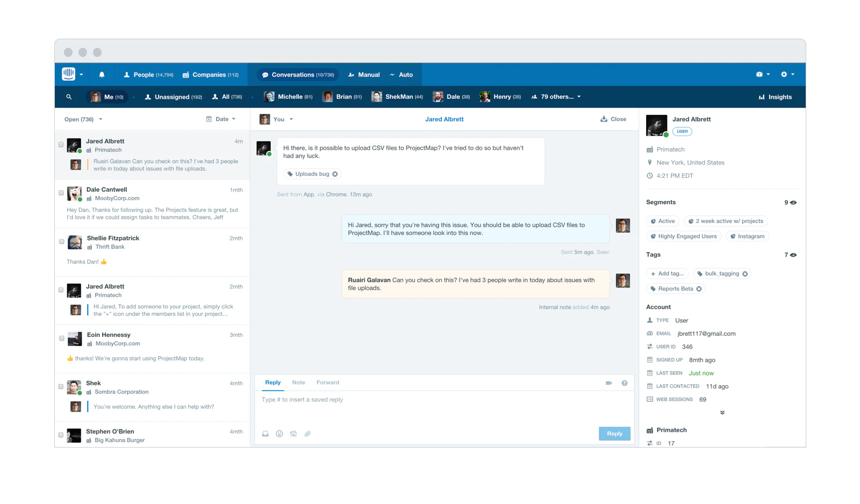Select the Me (10) inbox
This screenshot has width=860, height=504.
coord(107,97)
